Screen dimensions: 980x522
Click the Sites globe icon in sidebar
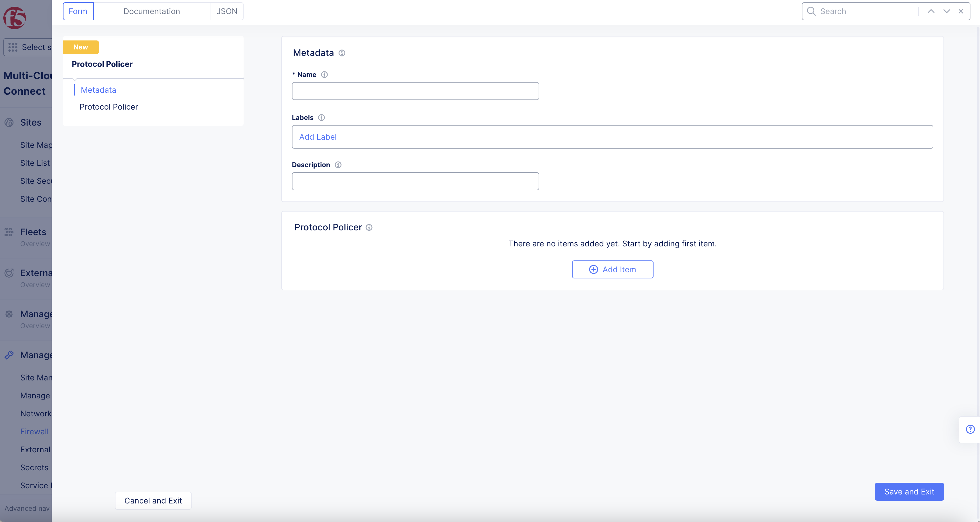[x=9, y=122]
